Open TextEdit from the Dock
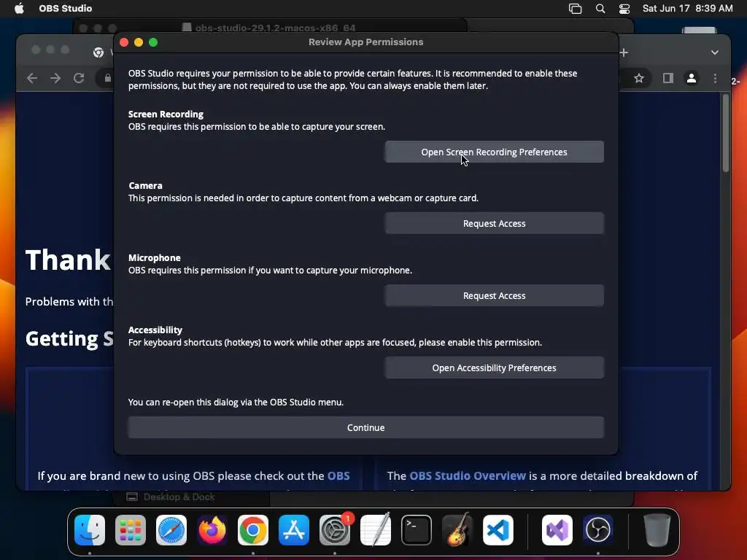 pyautogui.click(x=376, y=530)
